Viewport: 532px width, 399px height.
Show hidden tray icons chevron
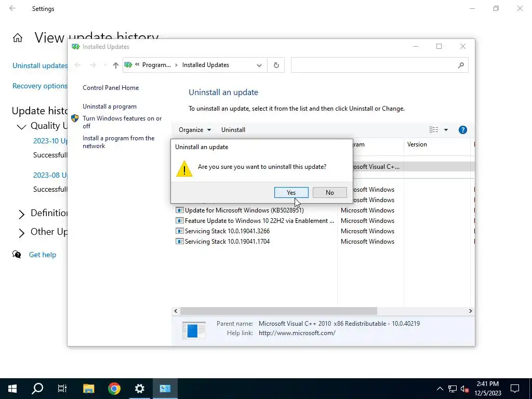pyautogui.click(x=440, y=389)
